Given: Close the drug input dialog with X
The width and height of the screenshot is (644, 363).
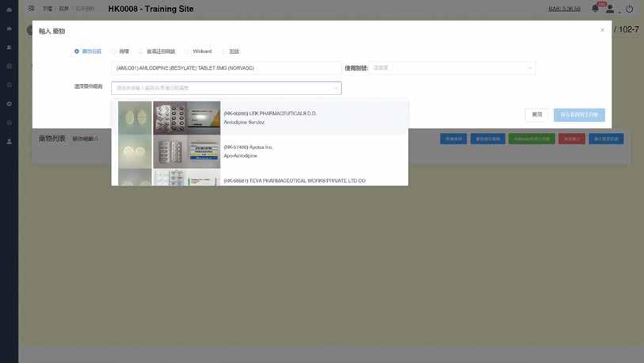Looking at the screenshot, I should point(602,30).
